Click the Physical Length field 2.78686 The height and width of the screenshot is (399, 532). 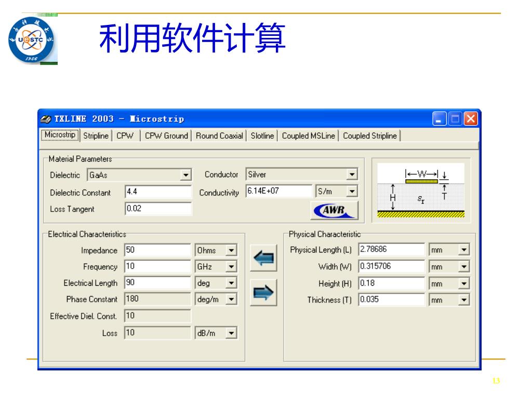click(392, 249)
